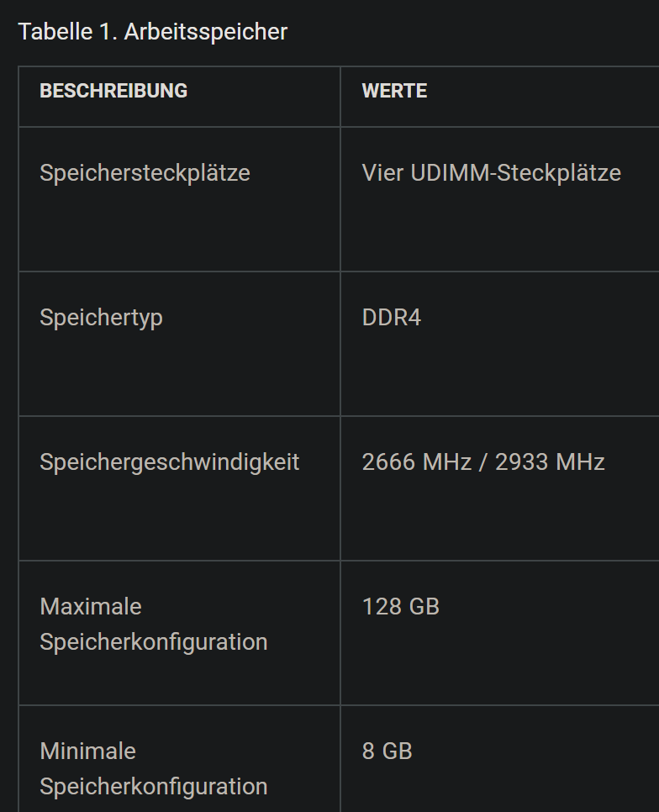Click the word "Maximale" in the description column
This screenshot has width=659, height=812.
(x=91, y=607)
